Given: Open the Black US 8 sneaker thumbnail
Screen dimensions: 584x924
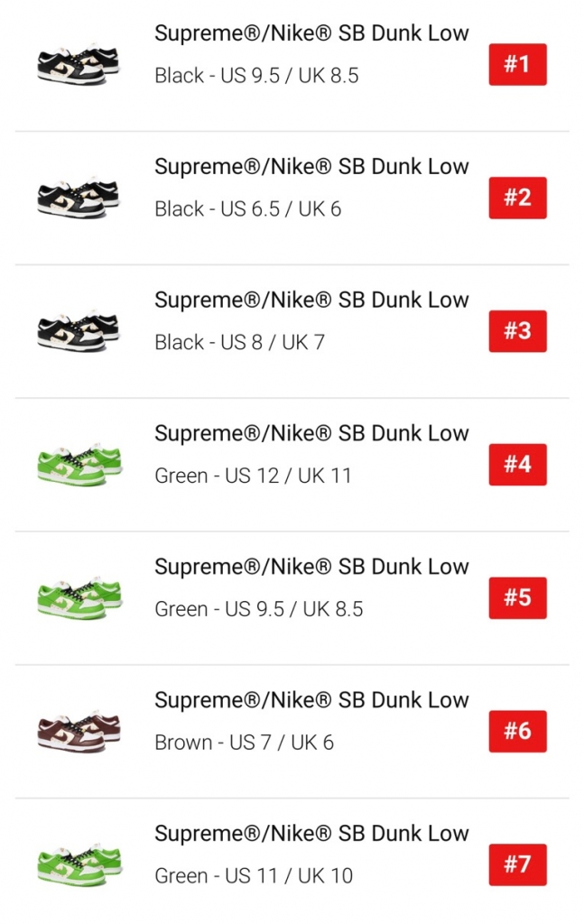Looking at the screenshot, I should click(78, 329).
